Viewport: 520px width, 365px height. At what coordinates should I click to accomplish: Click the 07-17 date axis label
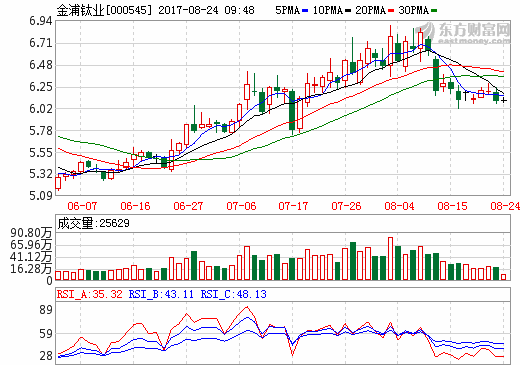(293, 206)
